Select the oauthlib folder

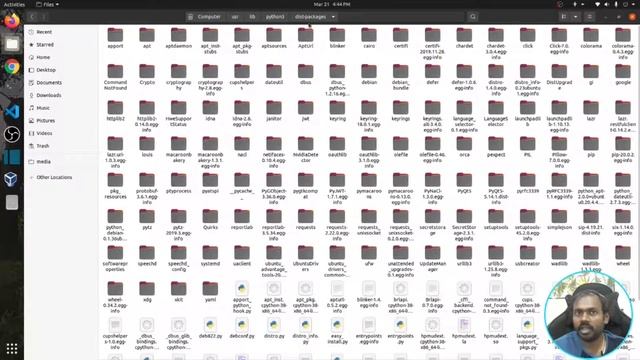pyautogui.click(x=337, y=147)
